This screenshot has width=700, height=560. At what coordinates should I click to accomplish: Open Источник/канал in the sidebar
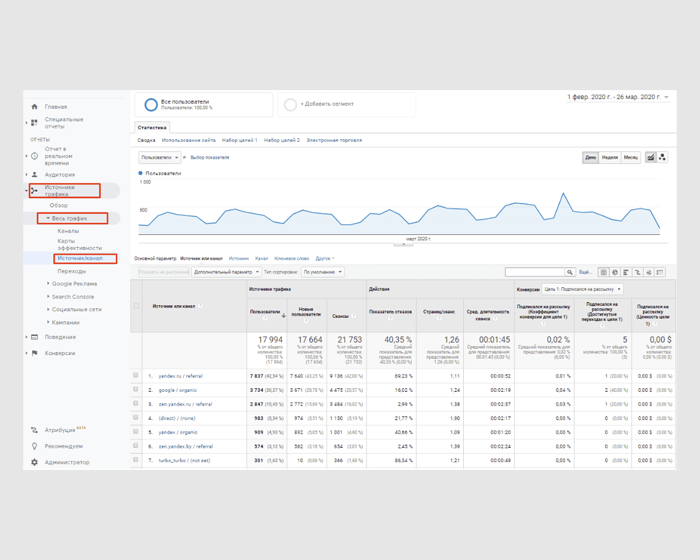(x=80, y=258)
